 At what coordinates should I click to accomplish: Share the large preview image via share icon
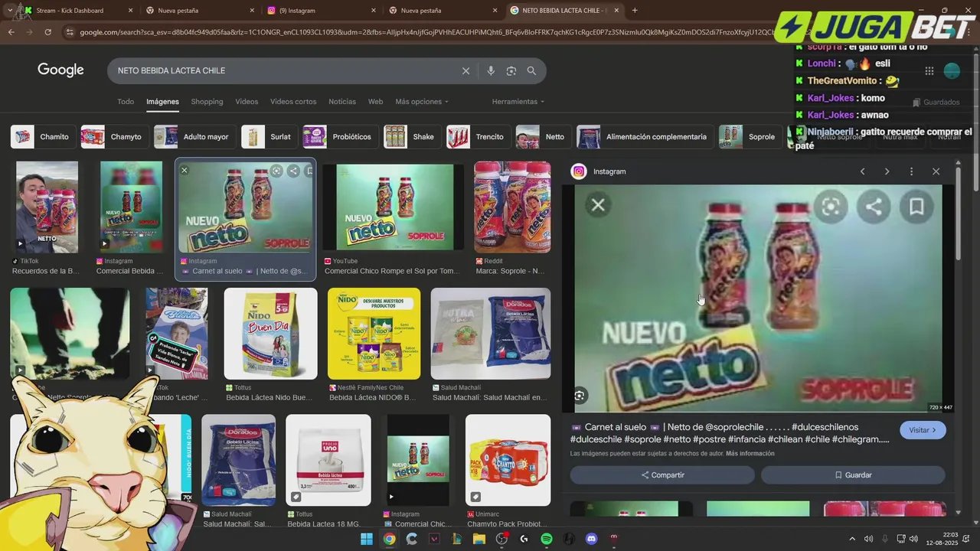tap(874, 207)
